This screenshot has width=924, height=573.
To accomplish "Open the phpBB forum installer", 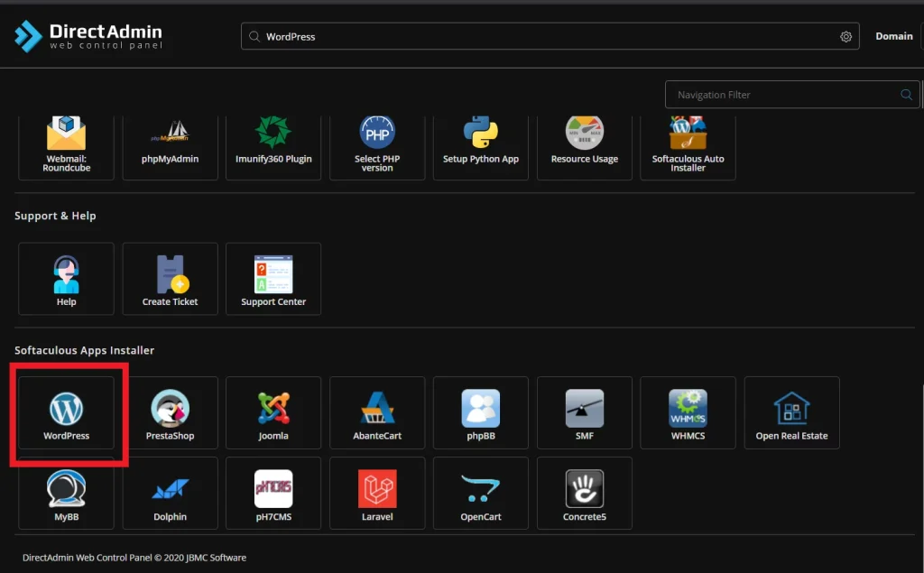I will click(x=481, y=414).
